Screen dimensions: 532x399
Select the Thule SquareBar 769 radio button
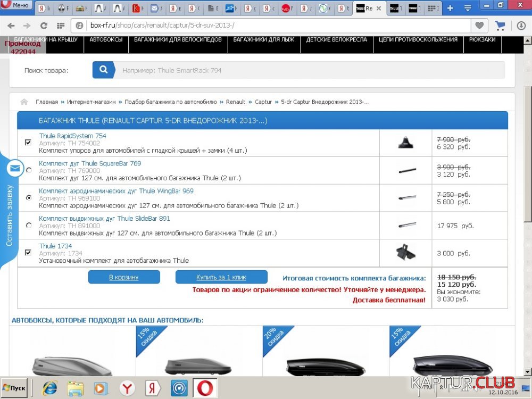(29, 170)
